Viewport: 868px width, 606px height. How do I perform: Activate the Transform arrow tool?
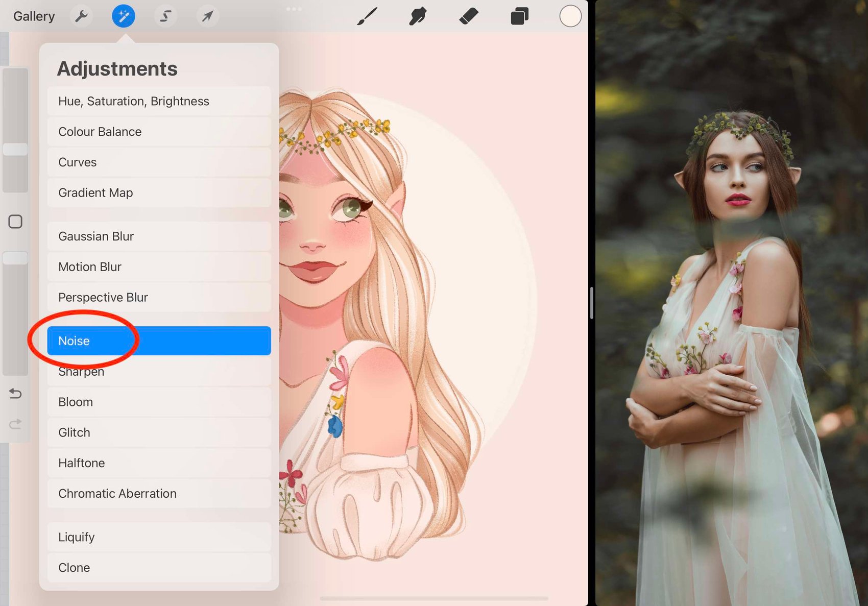click(207, 16)
